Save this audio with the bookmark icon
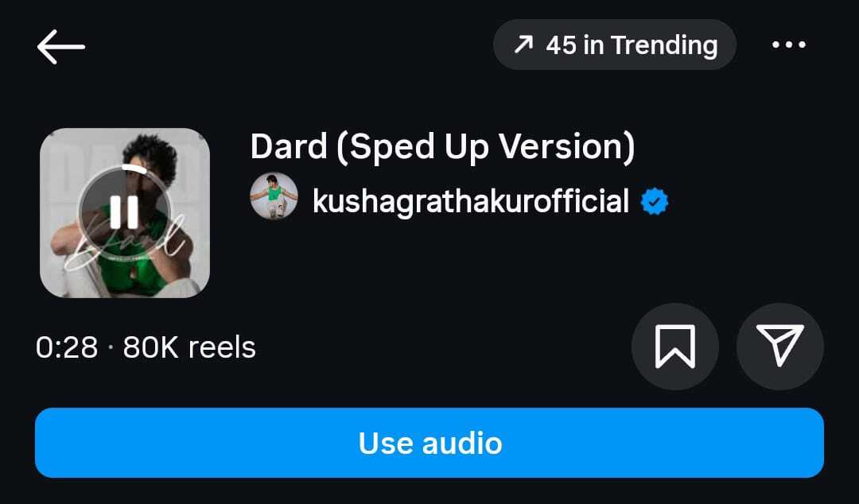The width and height of the screenshot is (859, 504). [675, 347]
